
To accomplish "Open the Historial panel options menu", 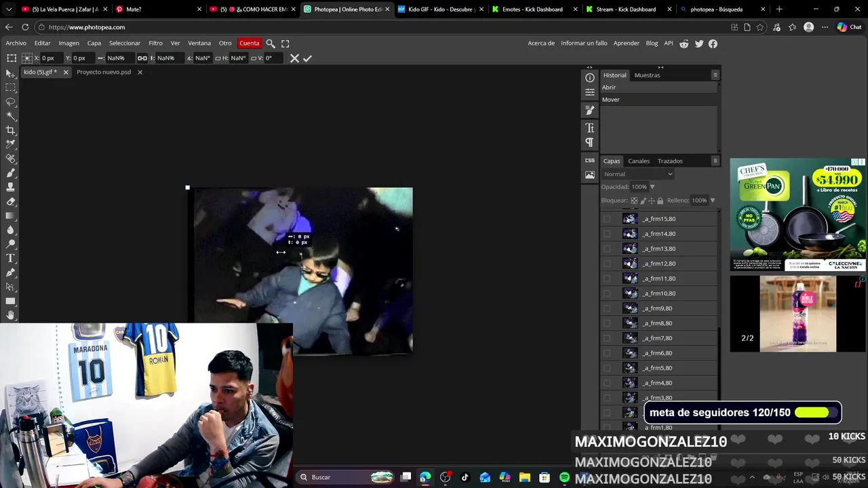I will click(715, 75).
